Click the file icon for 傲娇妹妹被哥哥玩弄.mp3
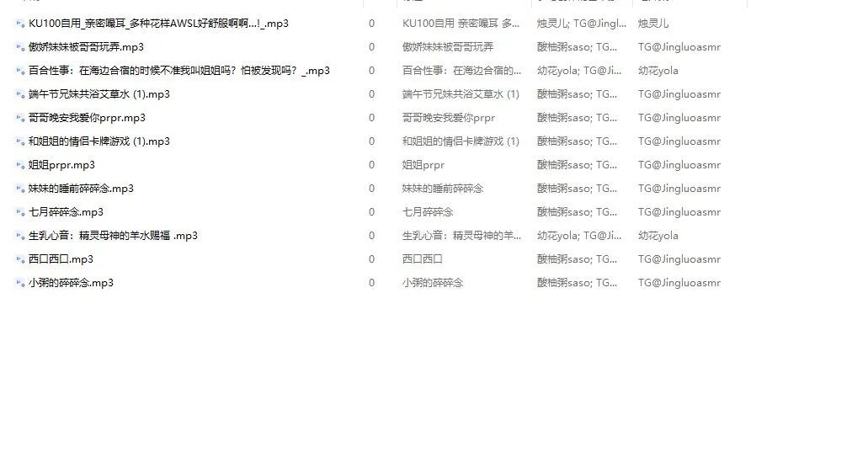Screen dimensions: 868x453 point(20,48)
